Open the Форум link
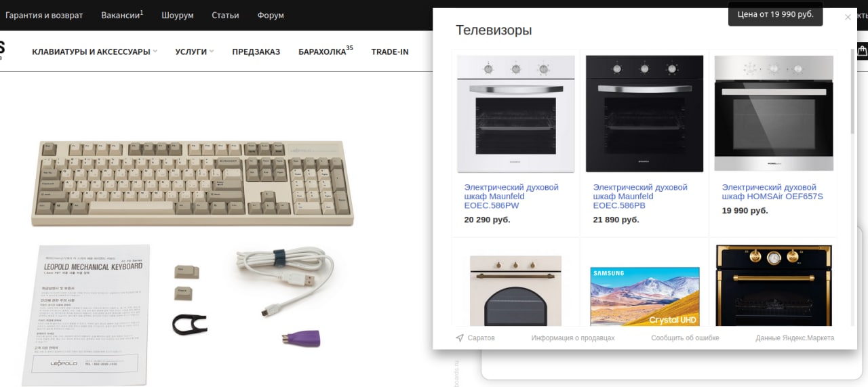Viewport: 868px width, 387px height. (271, 15)
